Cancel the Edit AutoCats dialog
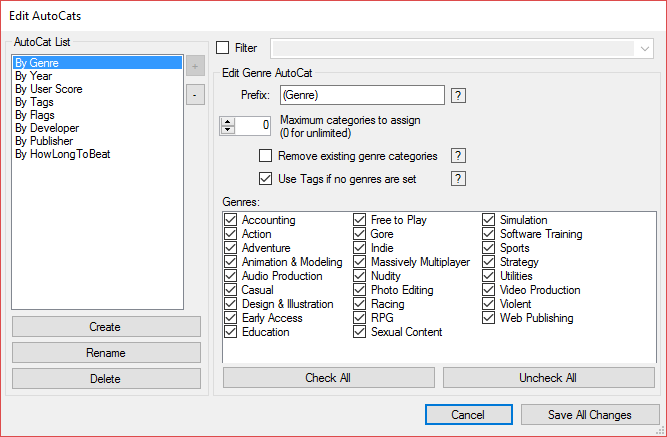 pos(469,414)
